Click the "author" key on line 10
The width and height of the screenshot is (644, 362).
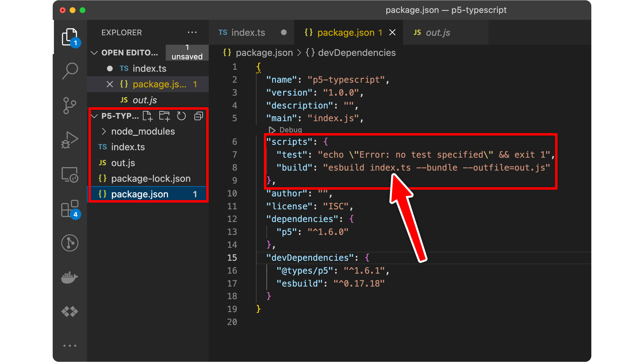pos(287,194)
